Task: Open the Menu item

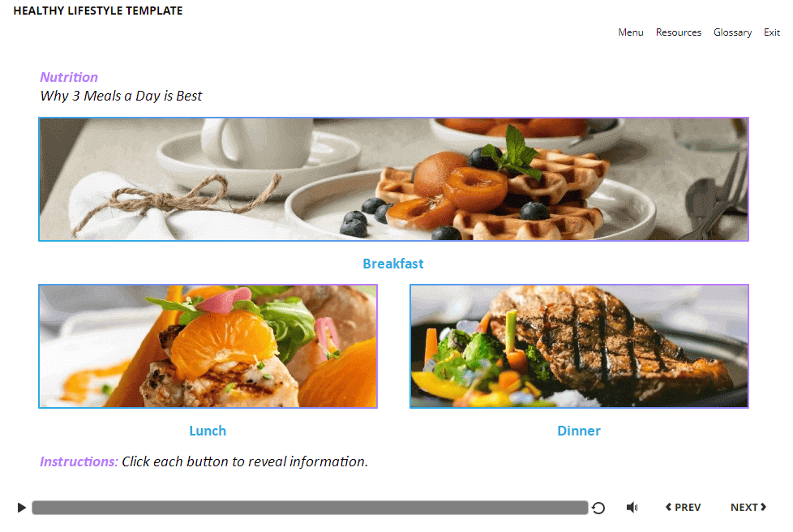Action: (x=631, y=32)
